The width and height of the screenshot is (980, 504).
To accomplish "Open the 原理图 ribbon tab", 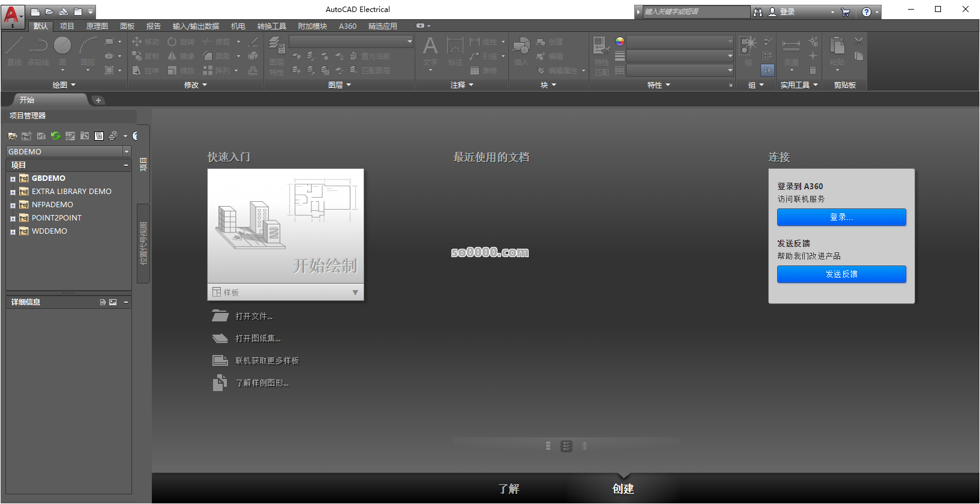I will (97, 26).
